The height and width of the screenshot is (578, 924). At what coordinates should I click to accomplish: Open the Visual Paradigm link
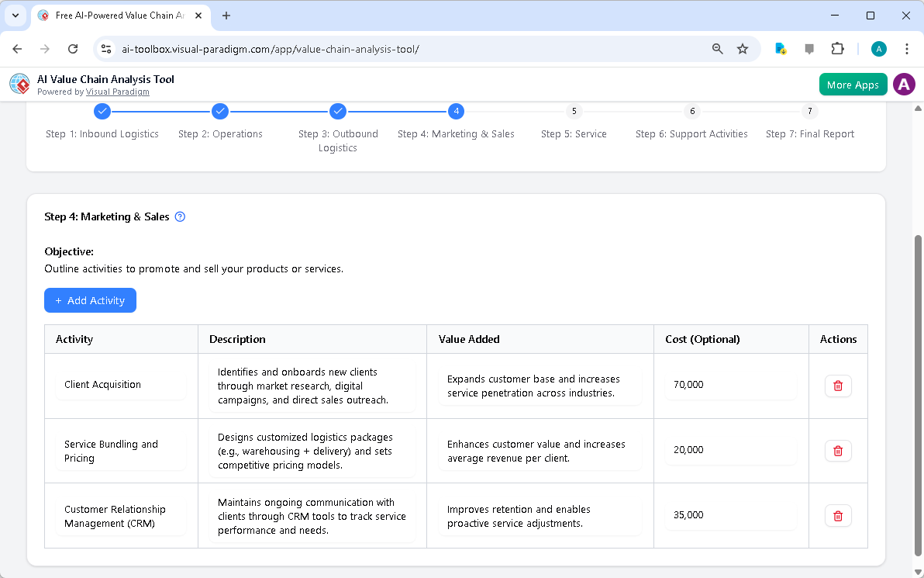tap(118, 92)
